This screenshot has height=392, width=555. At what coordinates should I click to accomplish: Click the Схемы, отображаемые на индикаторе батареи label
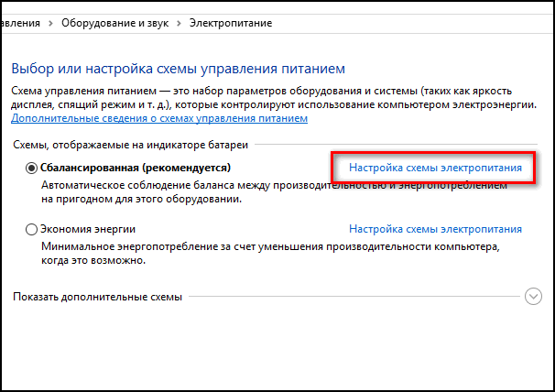[131, 145]
